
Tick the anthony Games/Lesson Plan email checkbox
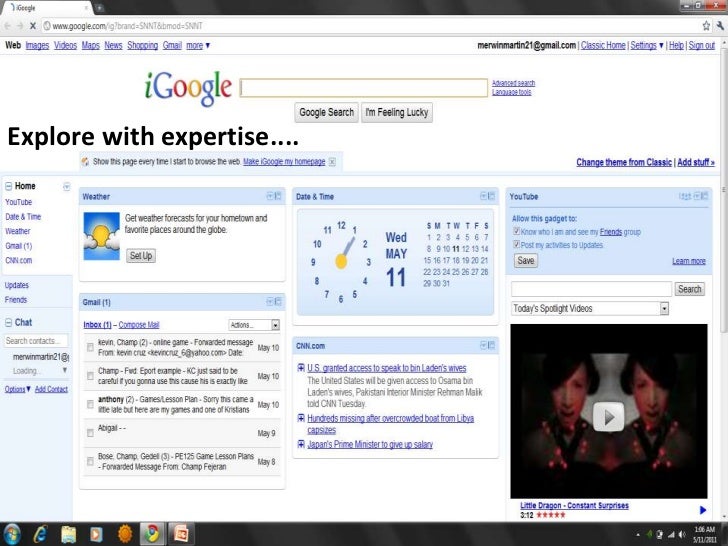(x=90, y=404)
